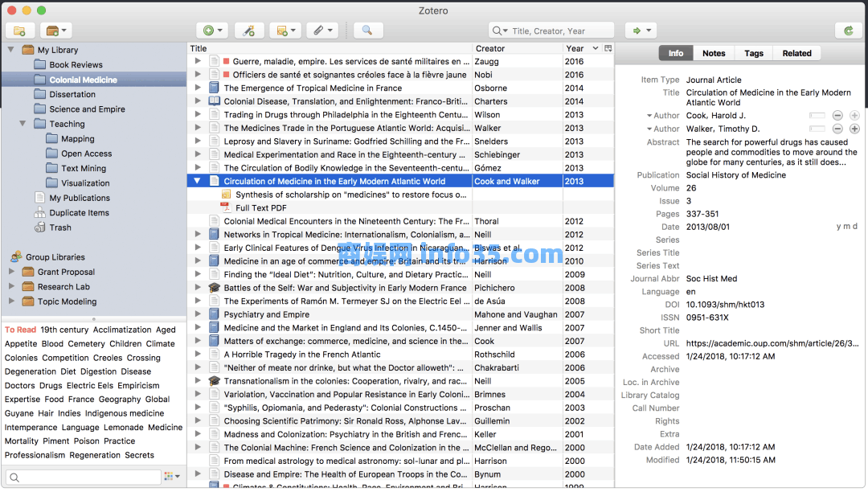The image size is (868, 492).
Task: Open the Duplicate Items view
Action: [79, 212]
